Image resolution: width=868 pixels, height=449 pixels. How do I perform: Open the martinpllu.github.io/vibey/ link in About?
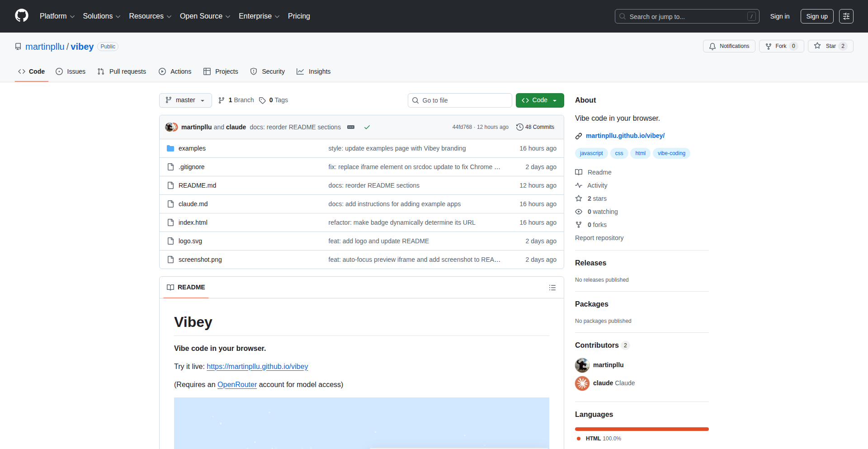pyautogui.click(x=625, y=136)
